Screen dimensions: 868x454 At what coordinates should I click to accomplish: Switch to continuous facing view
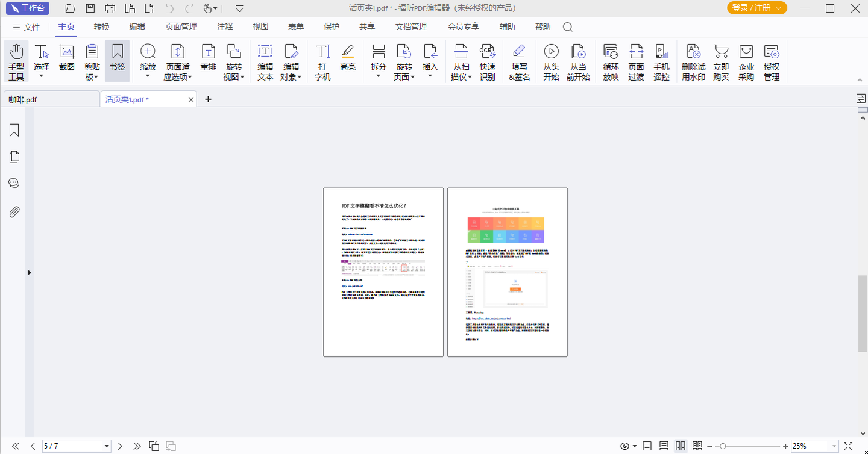click(x=697, y=446)
